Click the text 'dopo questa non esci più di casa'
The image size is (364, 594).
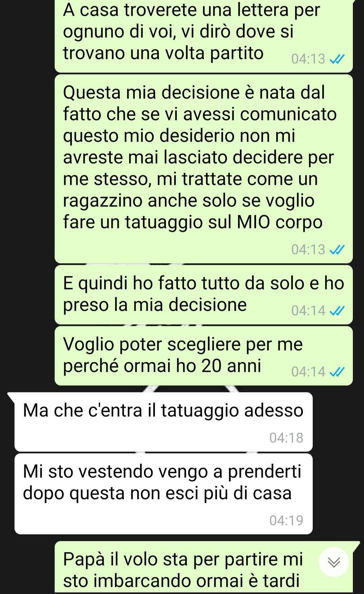[157, 494]
